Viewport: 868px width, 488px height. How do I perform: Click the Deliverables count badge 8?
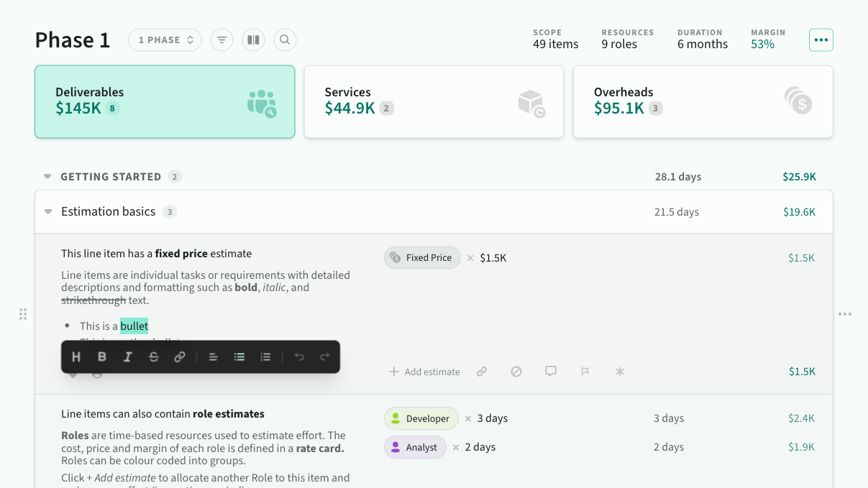coord(112,109)
